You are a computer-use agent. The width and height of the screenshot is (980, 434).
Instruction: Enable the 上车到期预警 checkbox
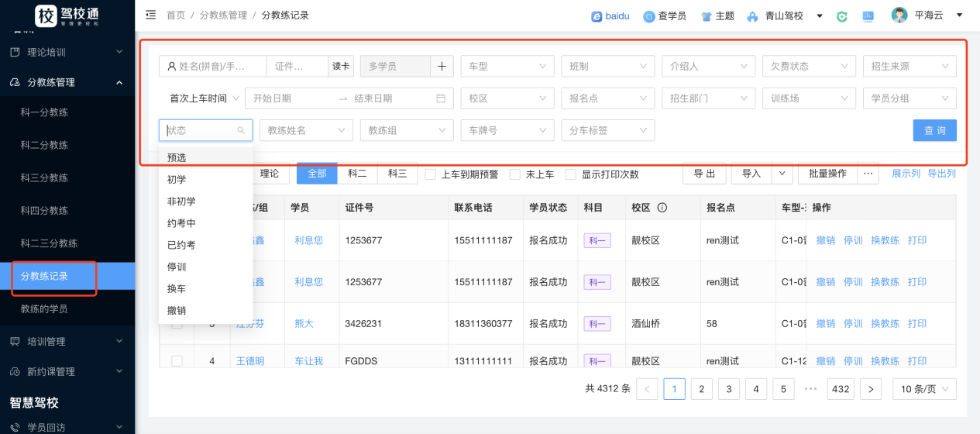point(431,174)
